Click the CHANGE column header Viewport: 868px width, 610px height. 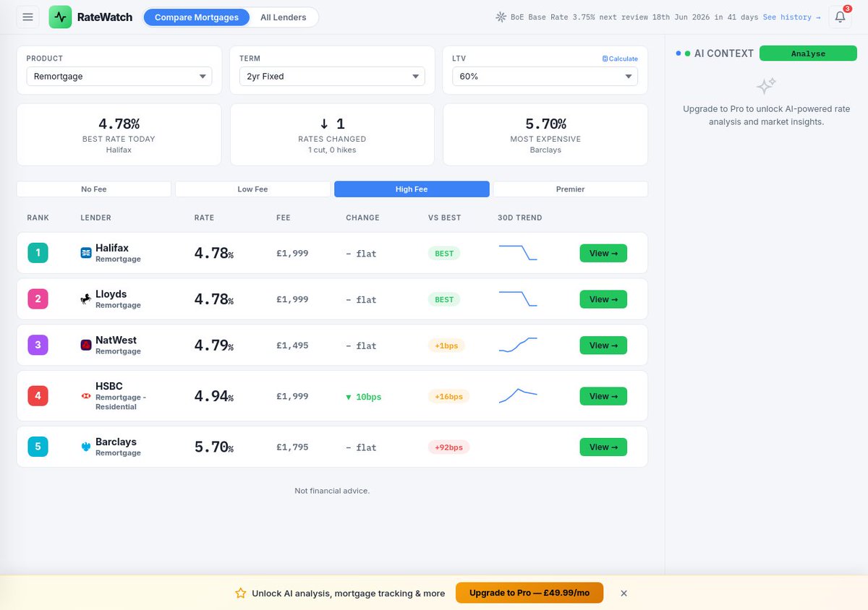362,218
